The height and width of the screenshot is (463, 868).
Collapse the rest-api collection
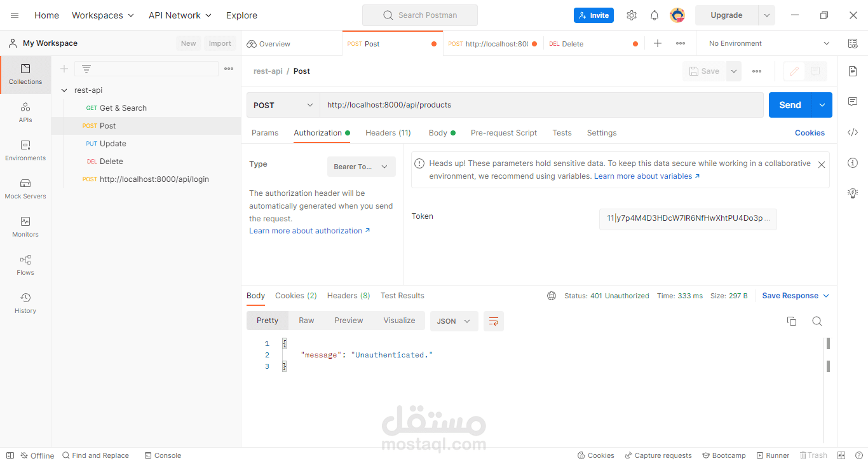pos(64,90)
